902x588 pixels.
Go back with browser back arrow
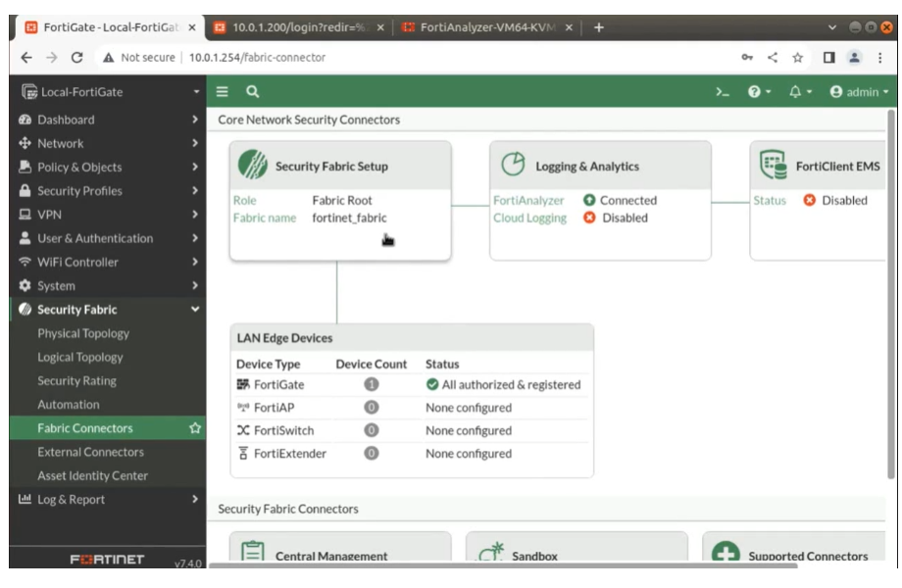26,58
